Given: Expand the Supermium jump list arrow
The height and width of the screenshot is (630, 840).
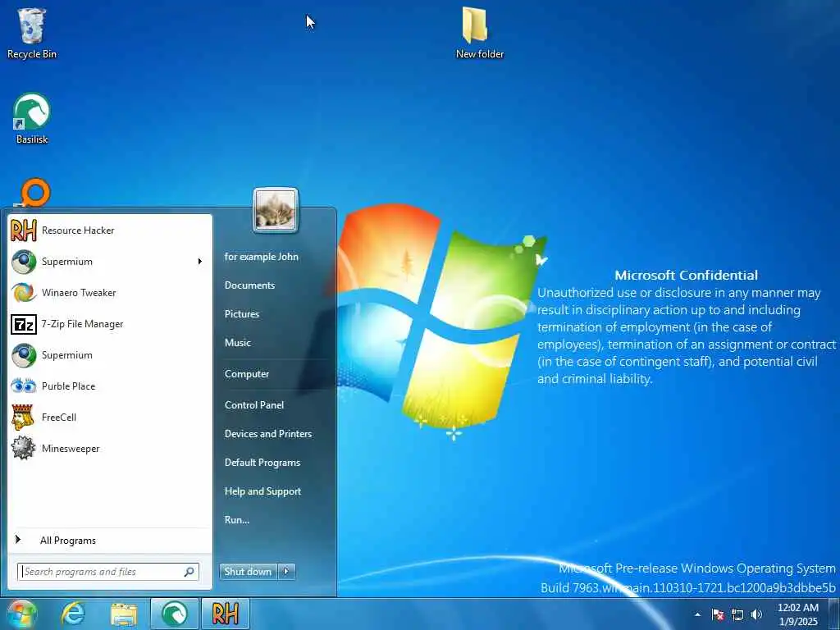Looking at the screenshot, I should [x=200, y=262].
